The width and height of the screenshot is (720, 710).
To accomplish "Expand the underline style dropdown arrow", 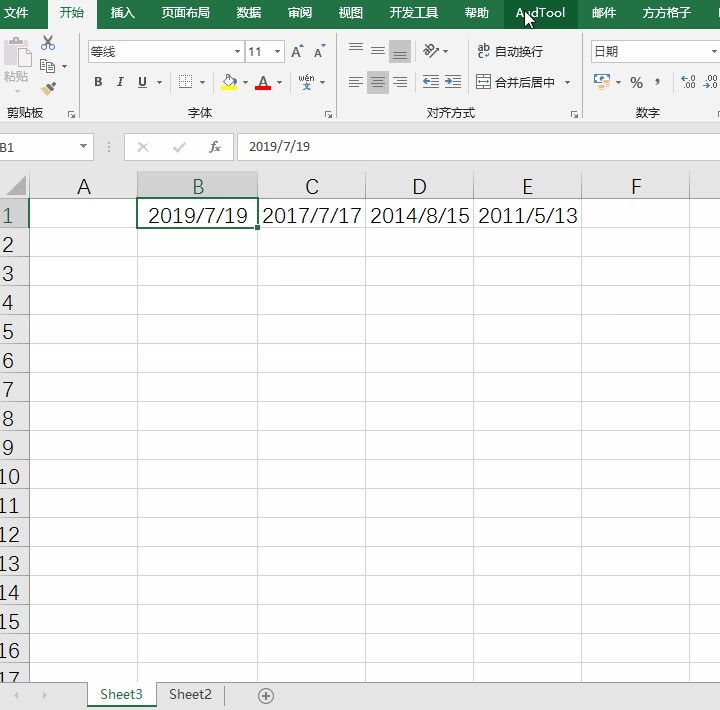I will point(159,83).
